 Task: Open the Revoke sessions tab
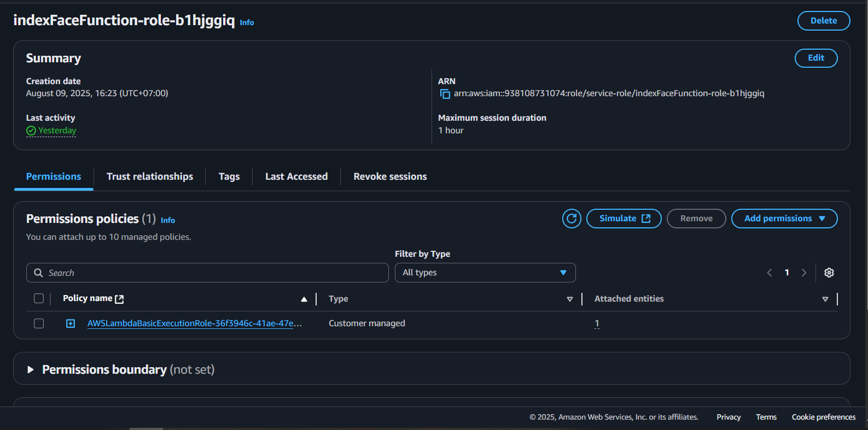point(390,176)
